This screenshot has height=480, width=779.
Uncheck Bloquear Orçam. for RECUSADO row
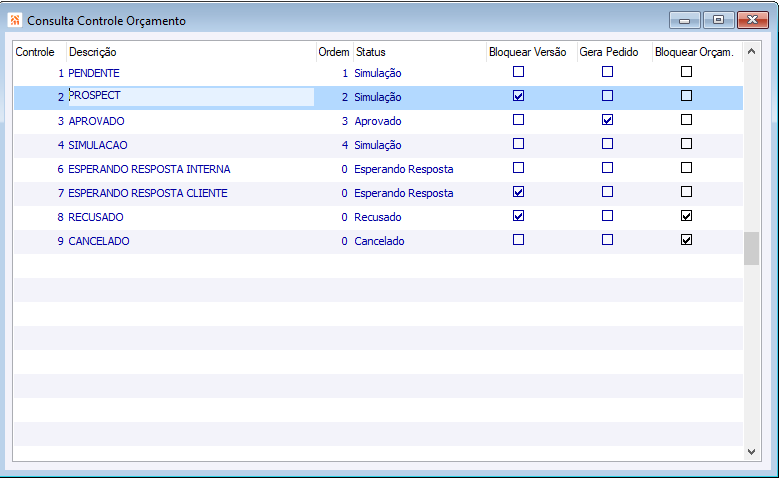coord(686,216)
